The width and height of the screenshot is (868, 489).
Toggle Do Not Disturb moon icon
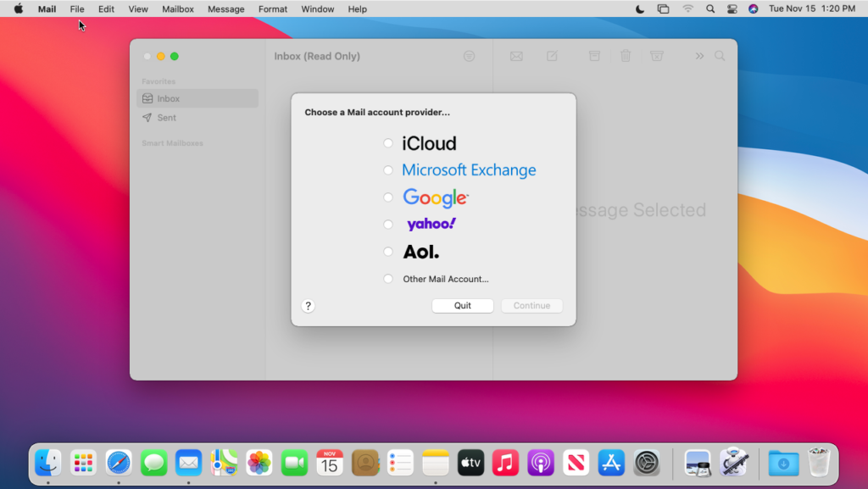point(640,8)
